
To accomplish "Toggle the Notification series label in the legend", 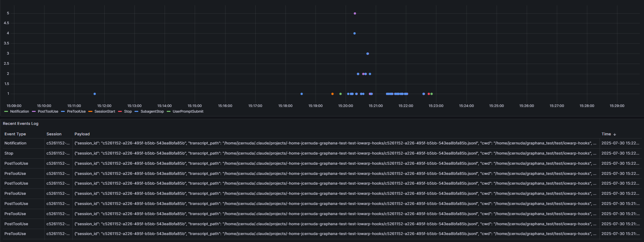I will point(19,112).
